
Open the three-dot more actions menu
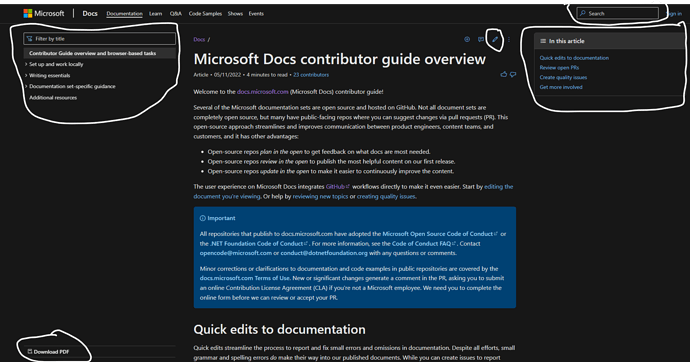pos(509,39)
